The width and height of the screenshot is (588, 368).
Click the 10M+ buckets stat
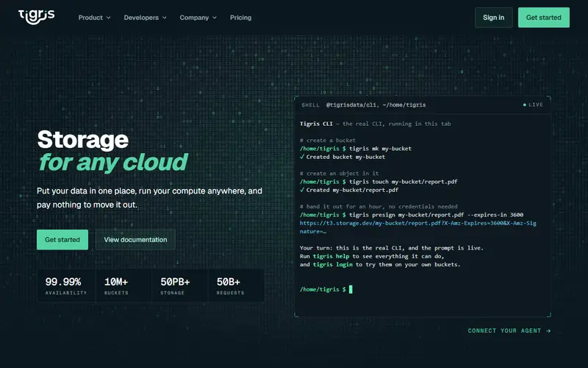click(x=123, y=286)
